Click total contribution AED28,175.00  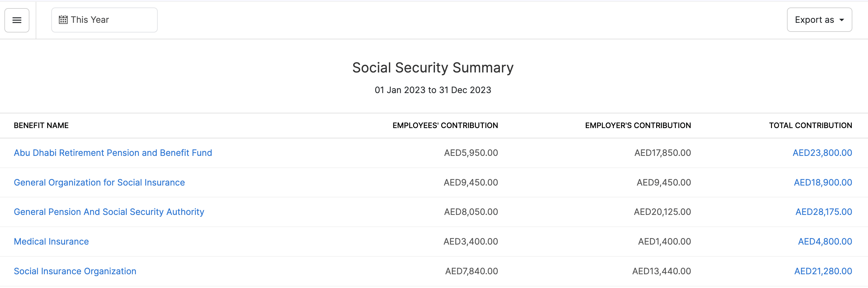tap(824, 211)
